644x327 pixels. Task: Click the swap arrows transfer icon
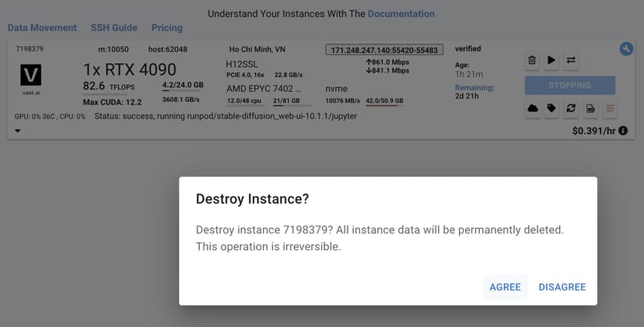(x=570, y=60)
